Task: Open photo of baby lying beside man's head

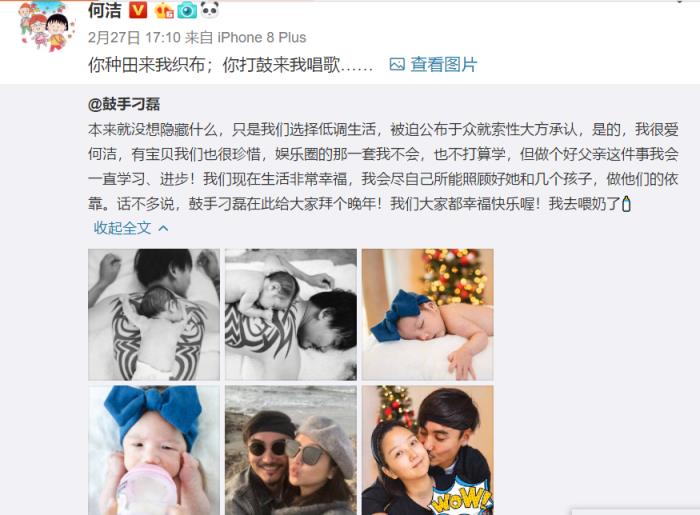Action: click(291, 314)
